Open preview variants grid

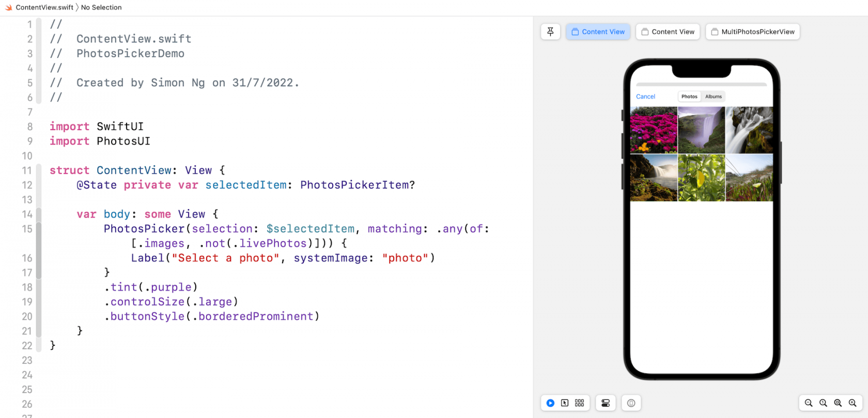[x=579, y=403]
